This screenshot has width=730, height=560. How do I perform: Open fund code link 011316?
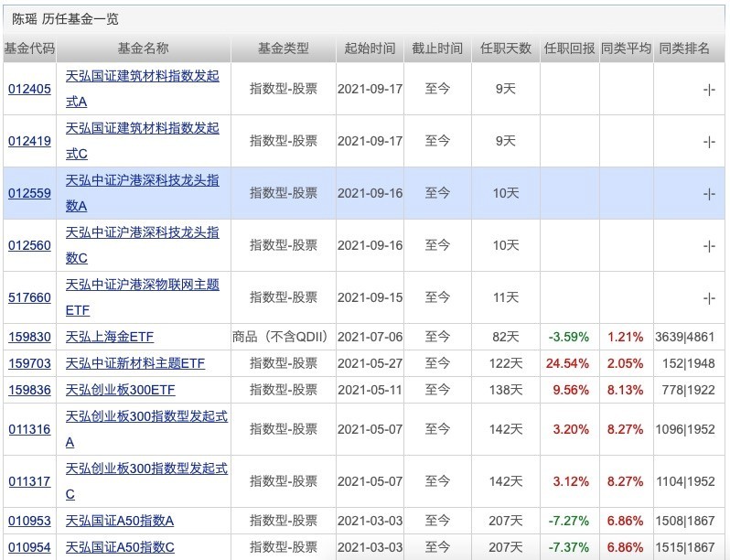[x=29, y=429]
